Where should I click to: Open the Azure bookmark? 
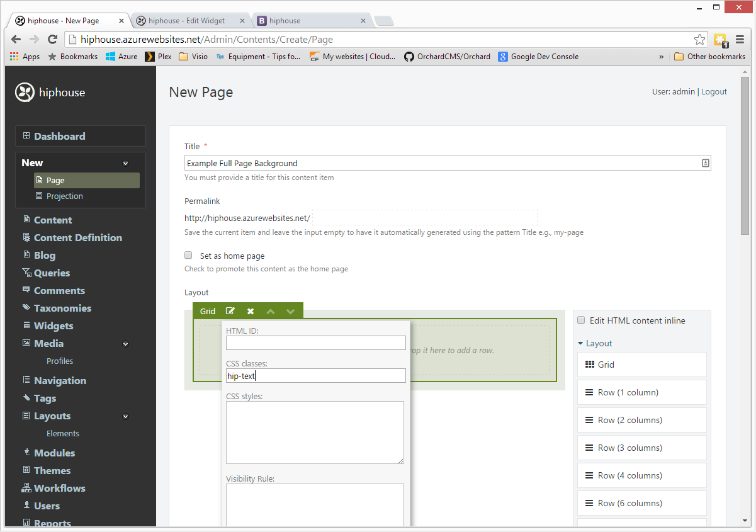(121, 57)
